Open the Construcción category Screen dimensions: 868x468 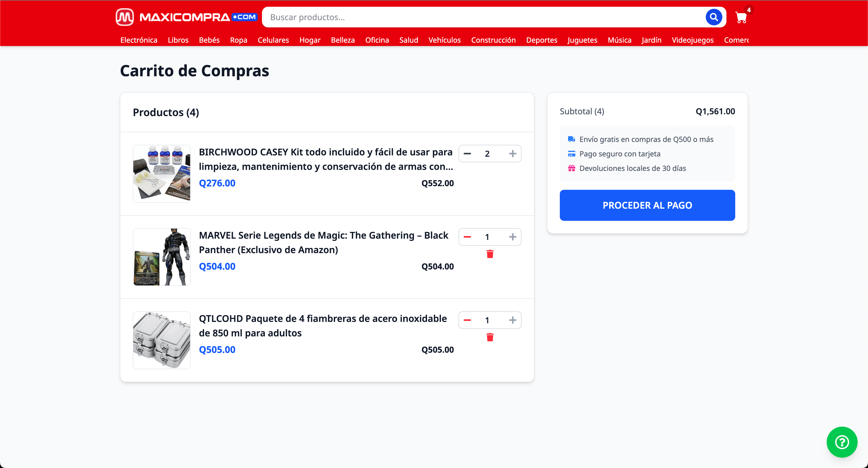click(493, 40)
